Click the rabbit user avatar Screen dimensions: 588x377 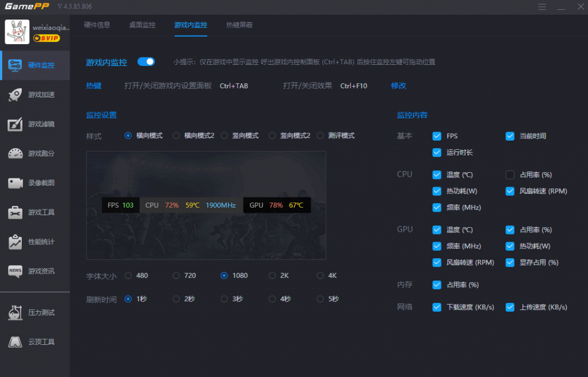click(x=17, y=32)
